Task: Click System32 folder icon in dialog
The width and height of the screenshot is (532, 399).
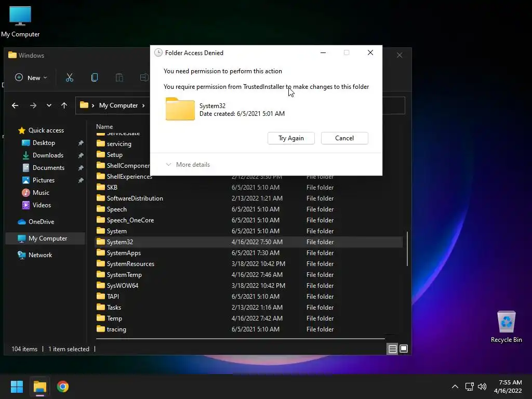Action: 180,109
